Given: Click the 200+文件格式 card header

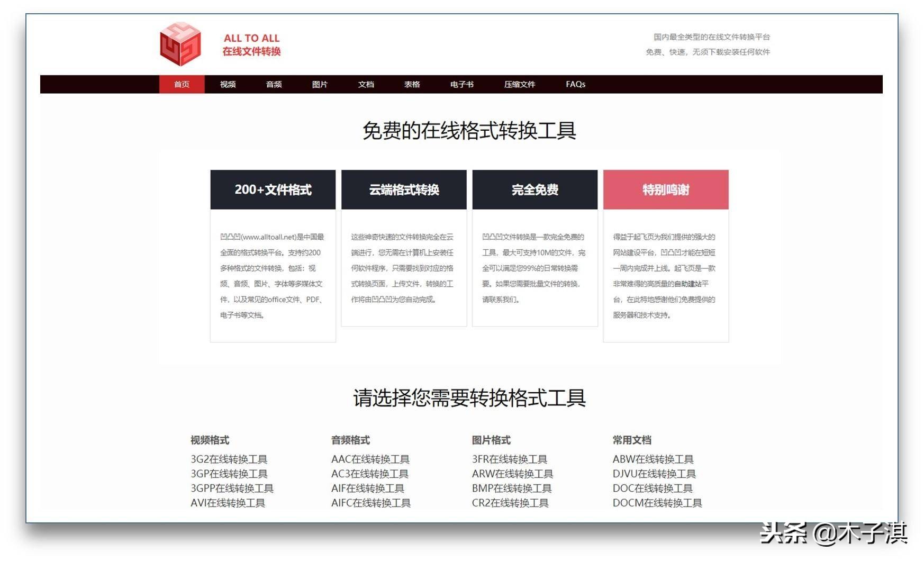Looking at the screenshot, I should pyautogui.click(x=273, y=189).
